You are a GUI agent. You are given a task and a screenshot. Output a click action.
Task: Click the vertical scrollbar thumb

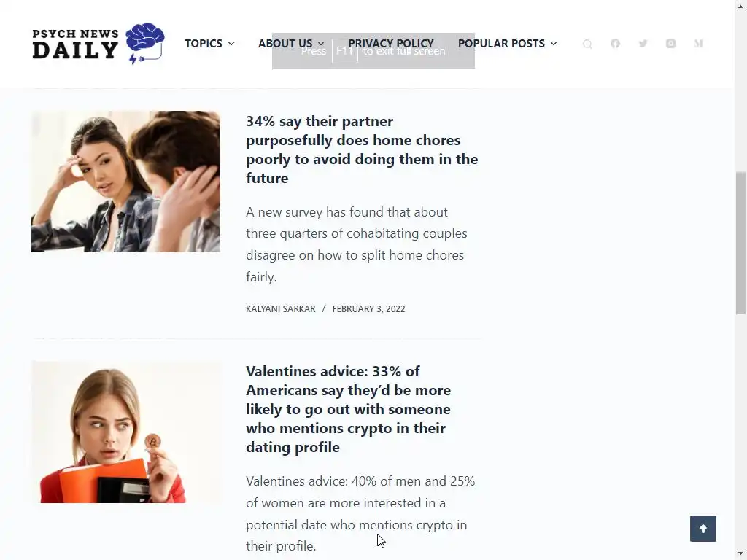[740, 243]
